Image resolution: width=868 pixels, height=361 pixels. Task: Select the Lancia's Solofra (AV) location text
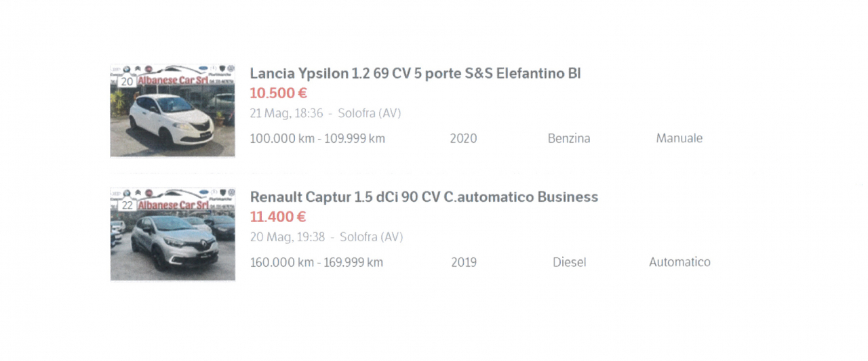(x=370, y=113)
